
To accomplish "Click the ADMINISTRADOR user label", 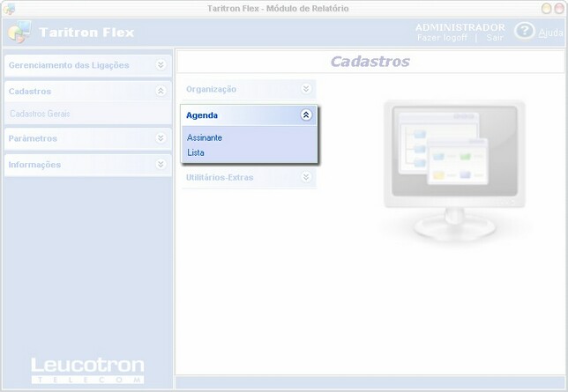I will (x=460, y=27).
